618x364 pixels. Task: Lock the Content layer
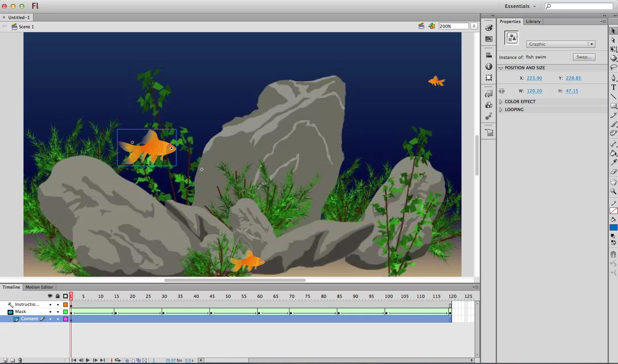tap(58, 319)
